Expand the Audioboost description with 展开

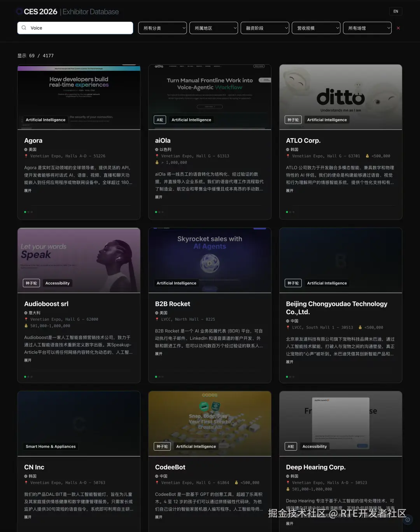(x=28, y=360)
